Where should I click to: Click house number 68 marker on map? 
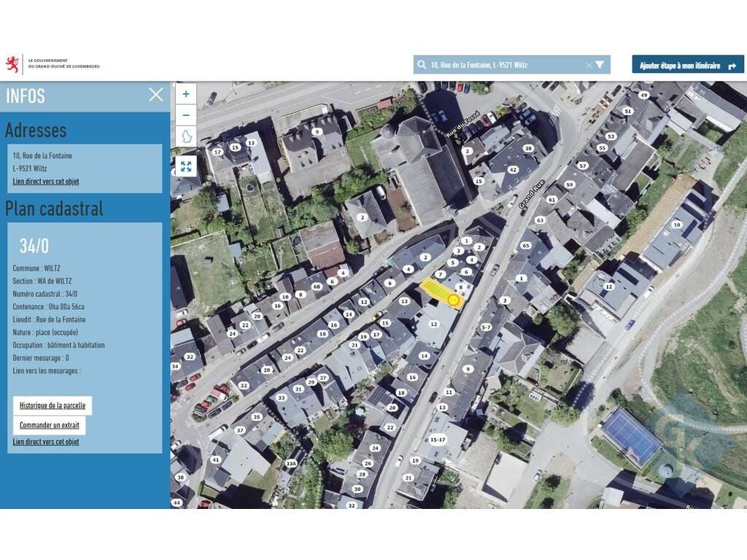tap(317, 287)
